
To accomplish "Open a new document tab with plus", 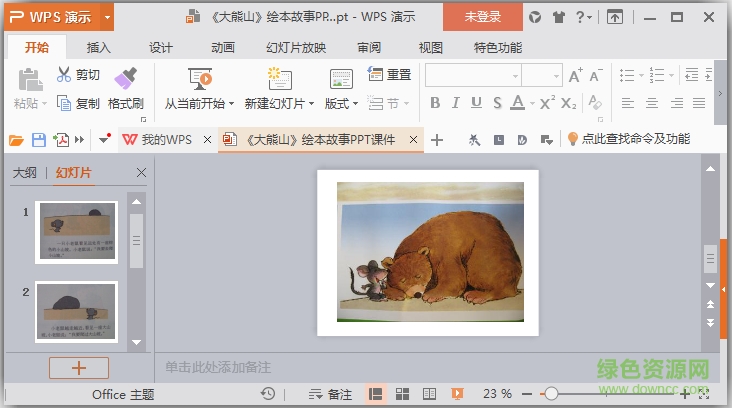I will click(437, 140).
